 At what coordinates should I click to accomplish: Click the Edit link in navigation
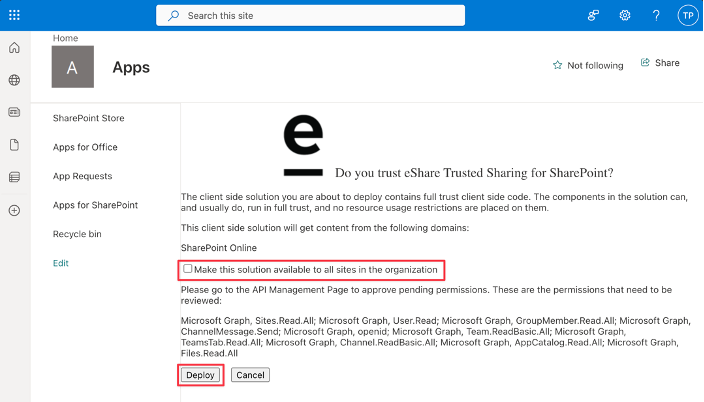[61, 263]
